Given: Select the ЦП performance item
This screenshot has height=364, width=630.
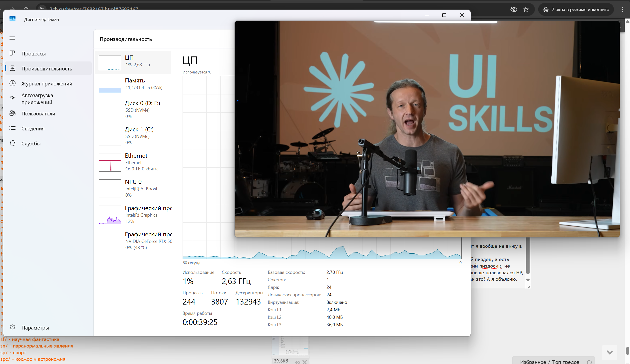Looking at the screenshot, I should coord(133,62).
